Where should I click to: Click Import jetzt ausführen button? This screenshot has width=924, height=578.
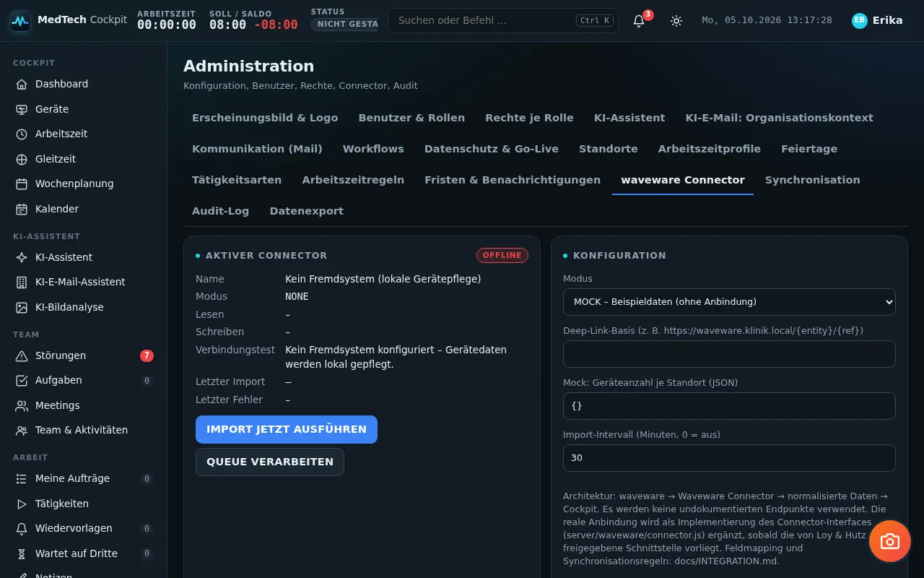[287, 429]
